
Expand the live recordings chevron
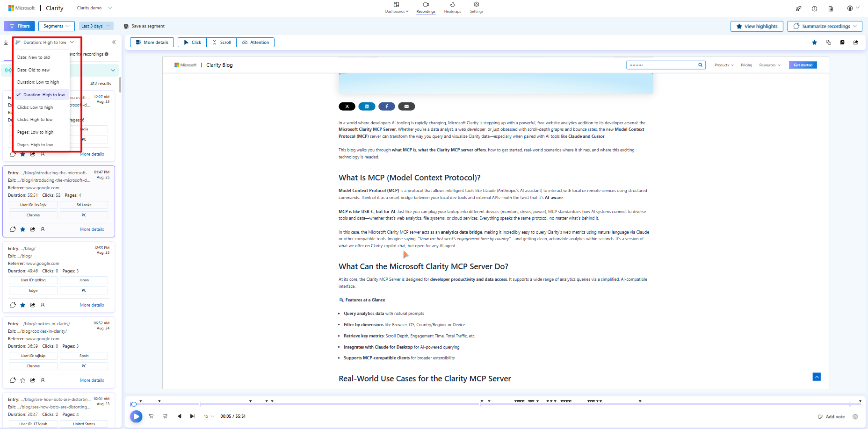[x=113, y=71]
